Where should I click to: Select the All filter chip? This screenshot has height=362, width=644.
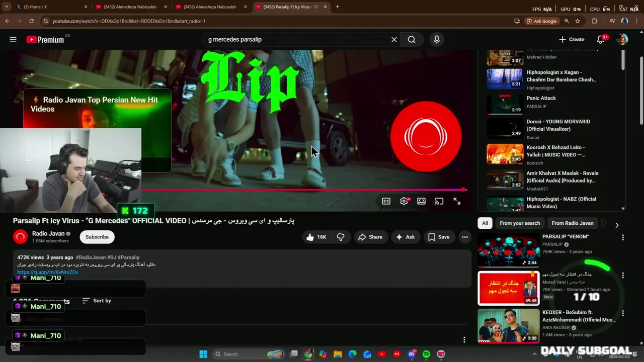pos(485,223)
